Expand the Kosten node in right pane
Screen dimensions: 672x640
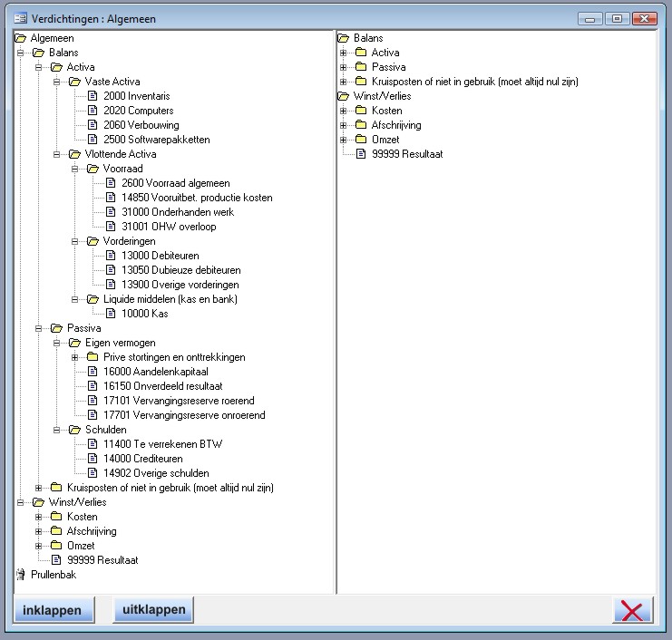(x=343, y=111)
